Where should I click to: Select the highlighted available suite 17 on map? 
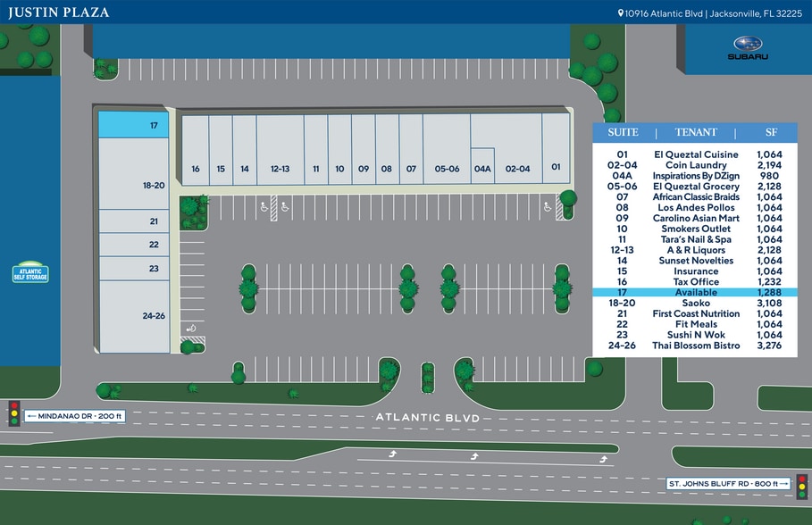pos(133,125)
